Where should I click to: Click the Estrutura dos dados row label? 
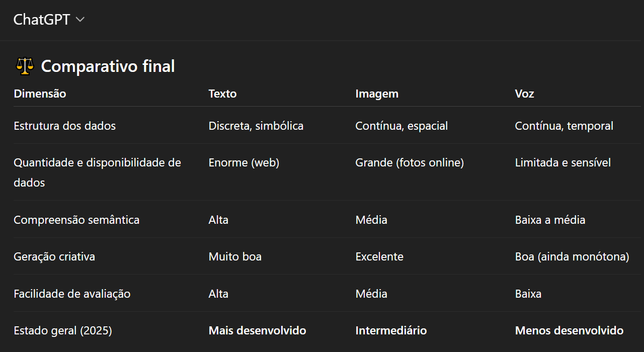[x=64, y=126]
